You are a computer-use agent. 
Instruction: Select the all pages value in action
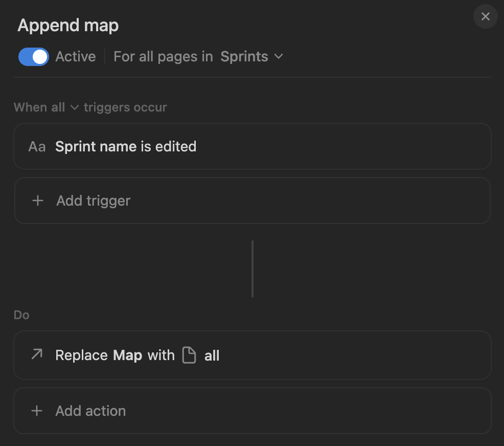click(212, 355)
